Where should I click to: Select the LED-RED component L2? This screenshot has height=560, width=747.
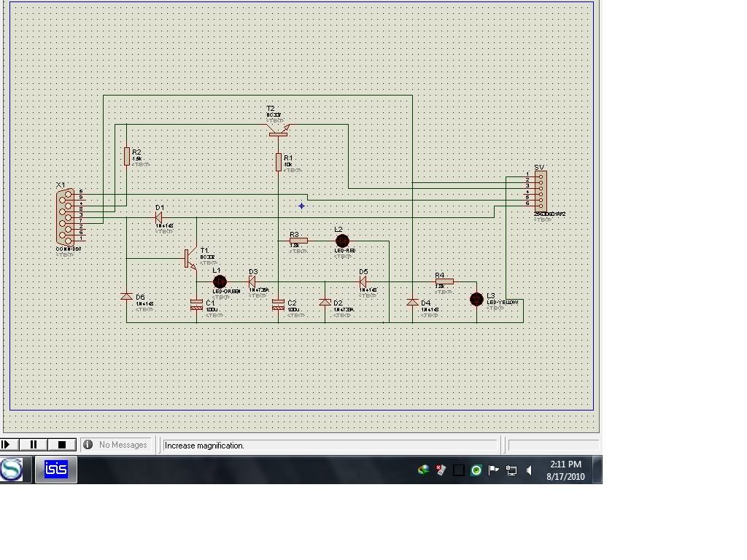pos(342,241)
